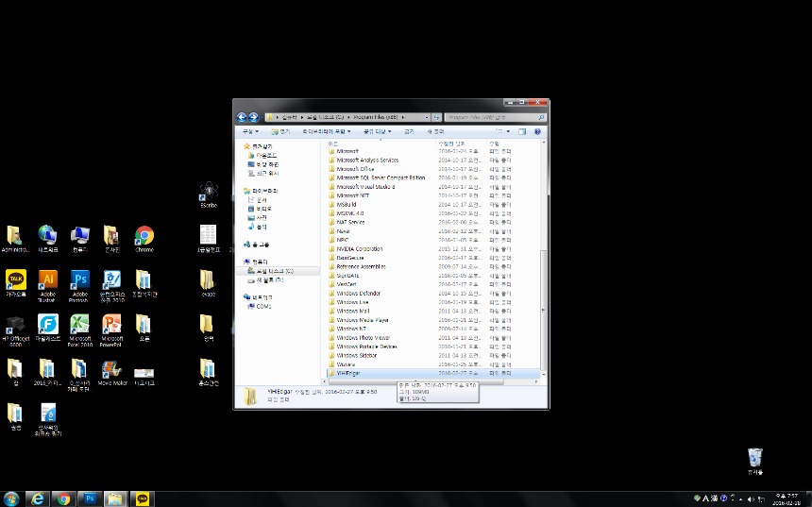Open the Include in library dropdown
812x507 pixels.
tap(327, 131)
